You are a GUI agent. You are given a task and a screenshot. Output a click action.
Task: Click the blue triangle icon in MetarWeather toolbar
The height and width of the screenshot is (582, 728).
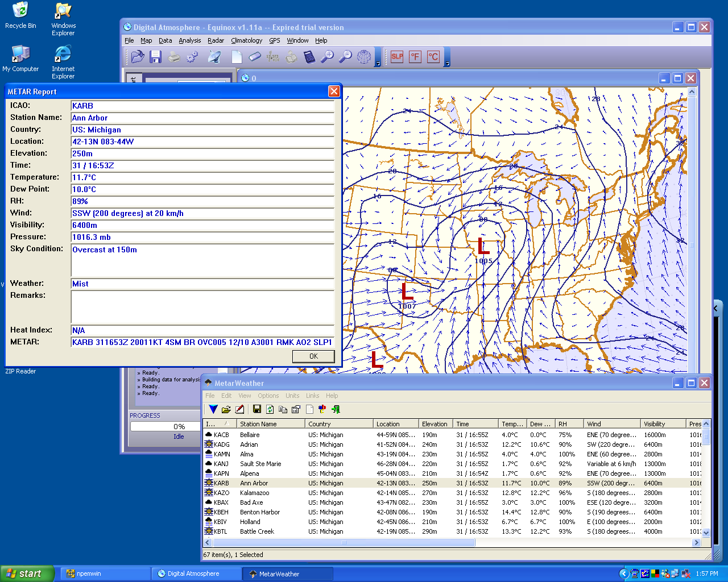click(x=213, y=409)
